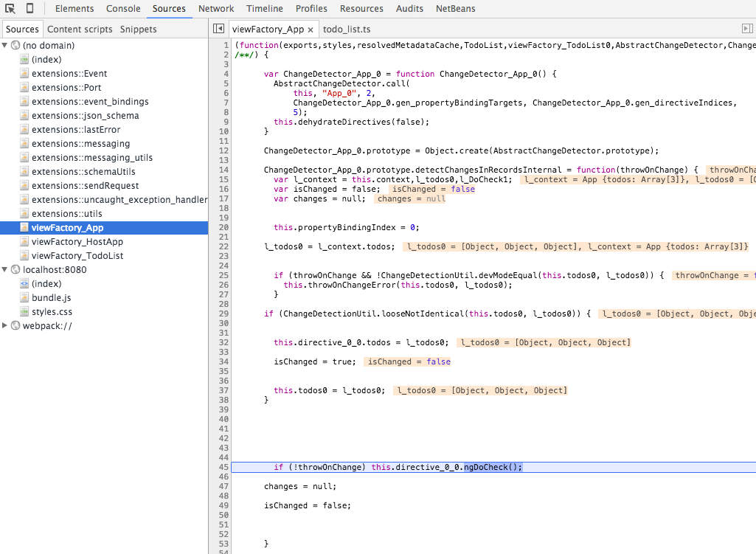Select viewFactory_TodoList in the file tree
Screen dimensions: 756x554
77,255
